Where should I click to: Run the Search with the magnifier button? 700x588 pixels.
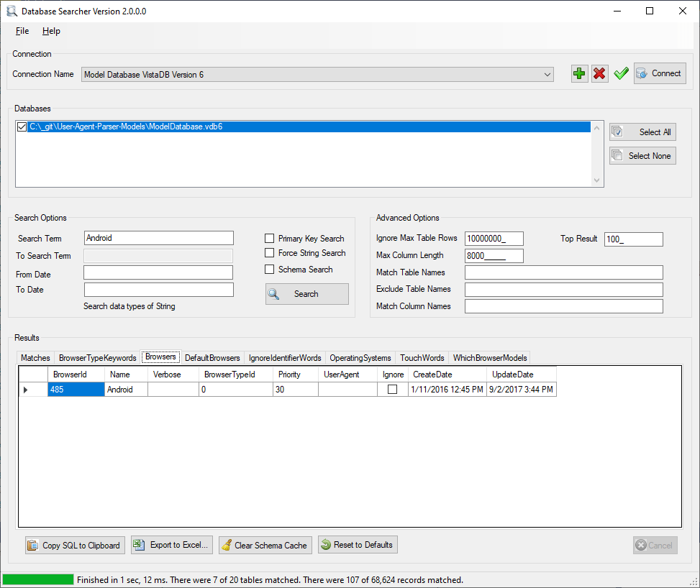[x=306, y=293]
